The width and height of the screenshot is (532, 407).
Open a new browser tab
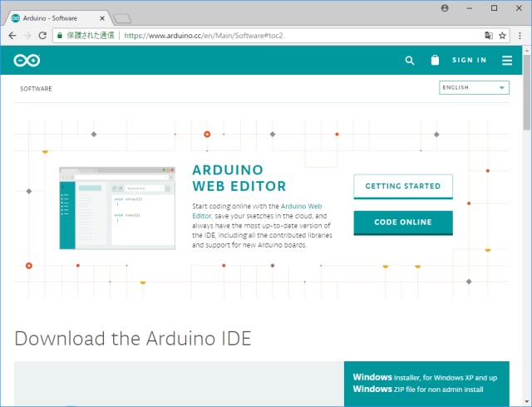point(122,18)
